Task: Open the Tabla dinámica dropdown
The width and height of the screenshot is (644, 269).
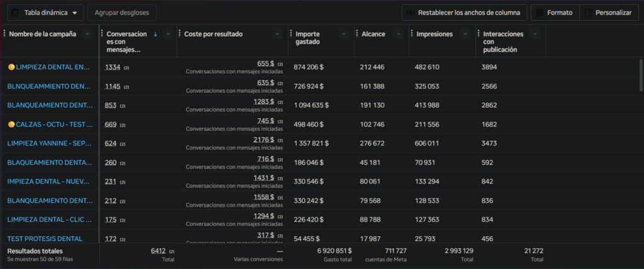Action: coord(45,13)
